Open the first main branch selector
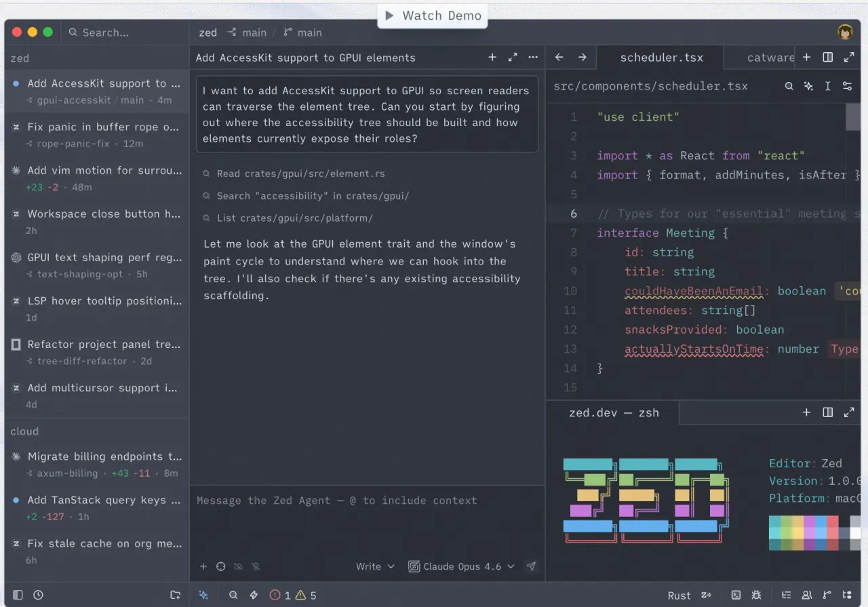 (x=247, y=33)
